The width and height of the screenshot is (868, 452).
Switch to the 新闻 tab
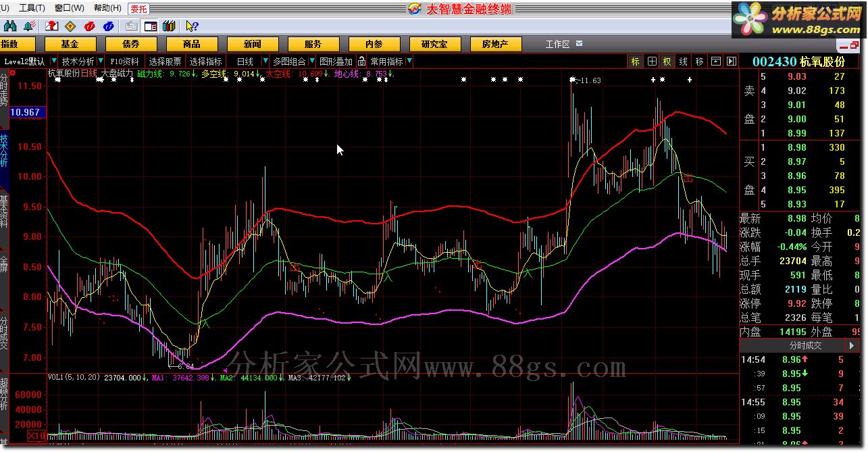[253, 44]
